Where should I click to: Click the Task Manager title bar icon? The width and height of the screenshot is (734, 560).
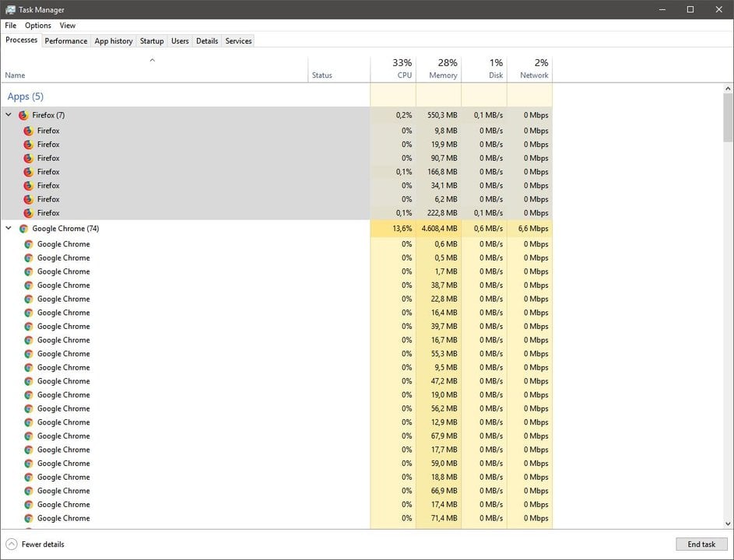coord(10,9)
